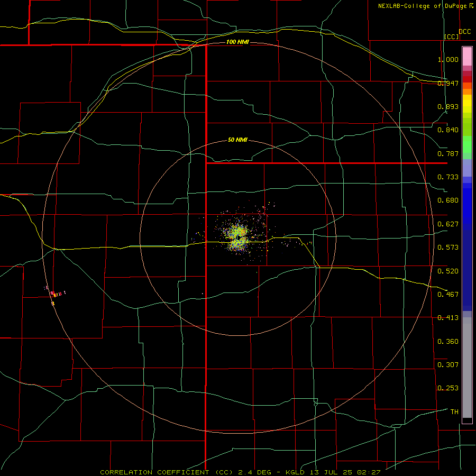
Task: Click the 0.360 scale value
Action: point(448,342)
